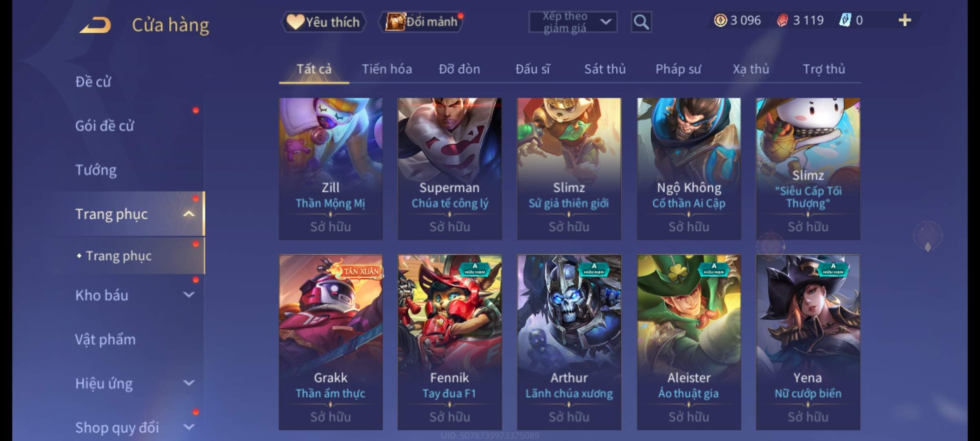Open Yêu thích favorites heart button
This screenshot has height=441, width=980.
tap(323, 22)
